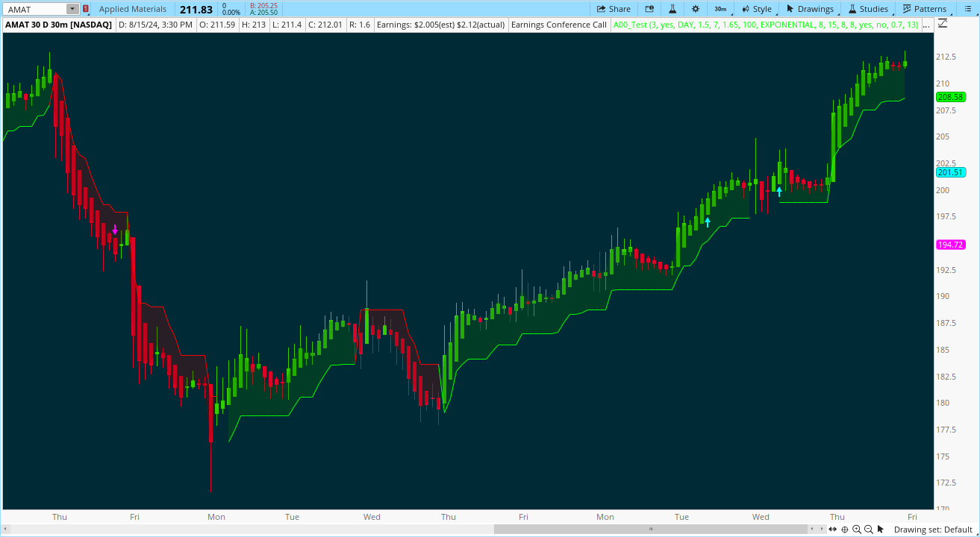Viewport: 980px width, 537px height.
Task: Click the bid price B: 205.25
Action: 263,5
